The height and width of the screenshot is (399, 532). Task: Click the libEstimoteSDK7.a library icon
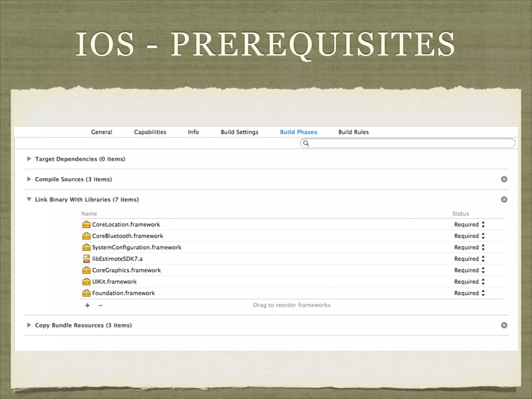coord(86,259)
